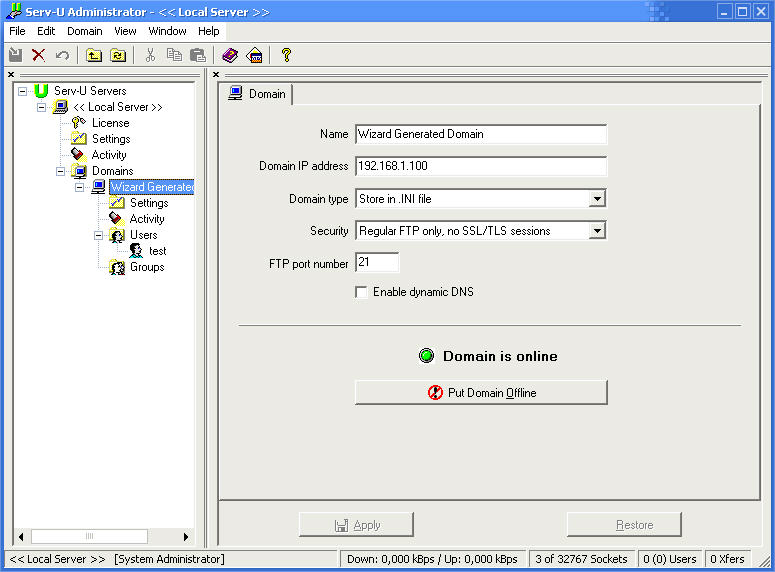The height and width of the screenshot is (572, 775).
Task: Click the folder refresh toolbar icon
Action: pos(118,55)
